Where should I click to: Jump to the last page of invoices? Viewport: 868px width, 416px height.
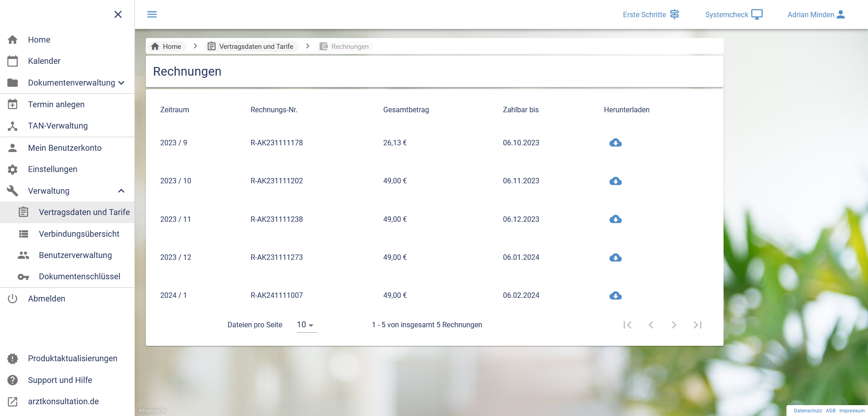click(x=698, y=325)
